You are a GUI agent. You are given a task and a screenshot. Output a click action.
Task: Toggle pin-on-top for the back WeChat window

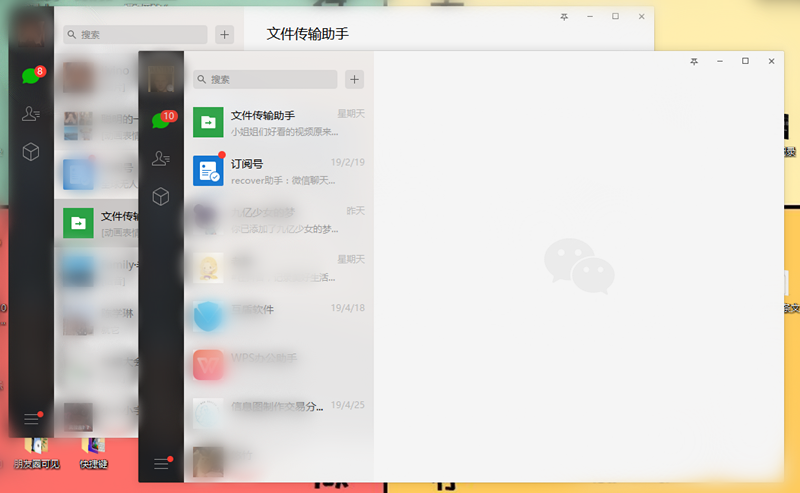(x=564, y=17)
